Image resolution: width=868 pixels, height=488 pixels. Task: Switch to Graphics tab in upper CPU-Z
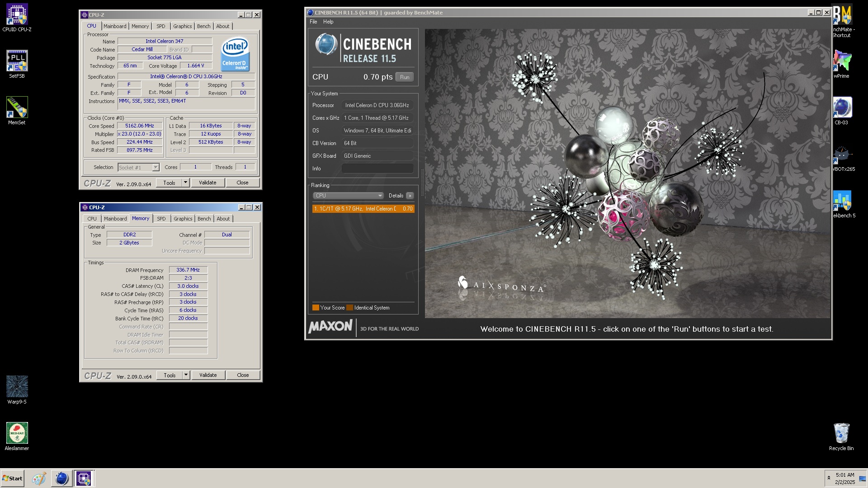point(183,26)
